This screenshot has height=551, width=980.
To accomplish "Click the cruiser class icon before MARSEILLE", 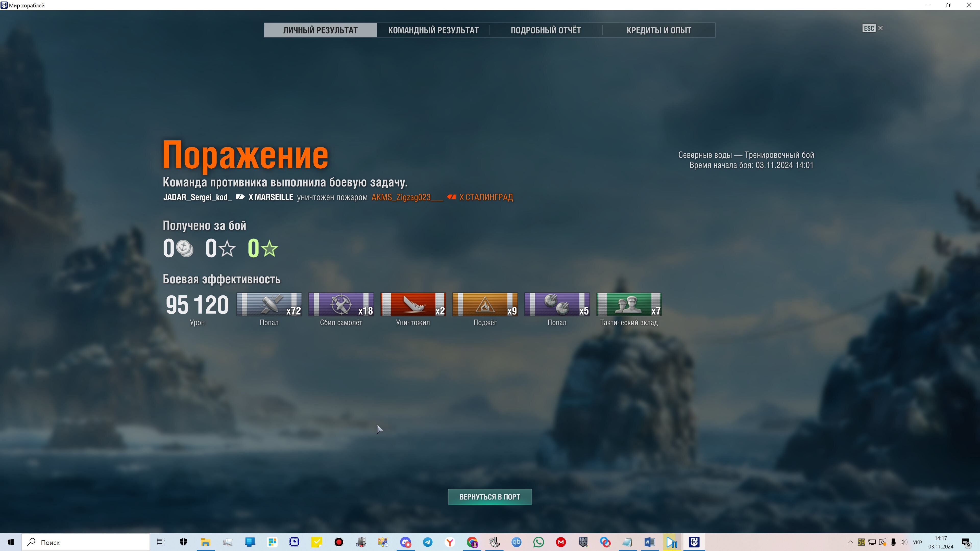I will tap(240, 197).
